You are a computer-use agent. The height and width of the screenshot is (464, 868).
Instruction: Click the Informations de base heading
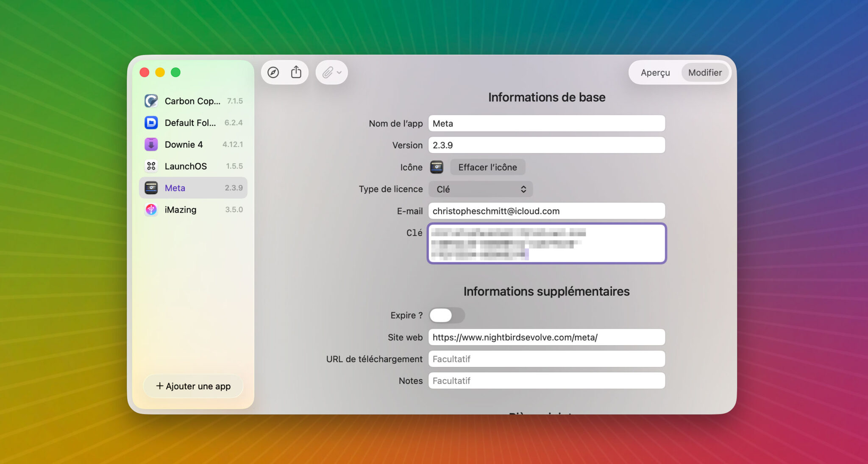547,97
